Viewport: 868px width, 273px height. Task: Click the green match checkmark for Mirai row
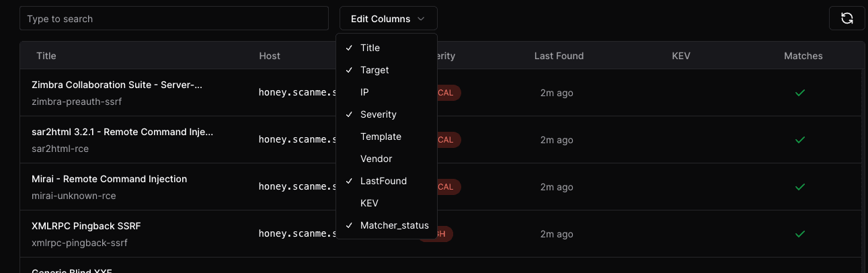800,186
